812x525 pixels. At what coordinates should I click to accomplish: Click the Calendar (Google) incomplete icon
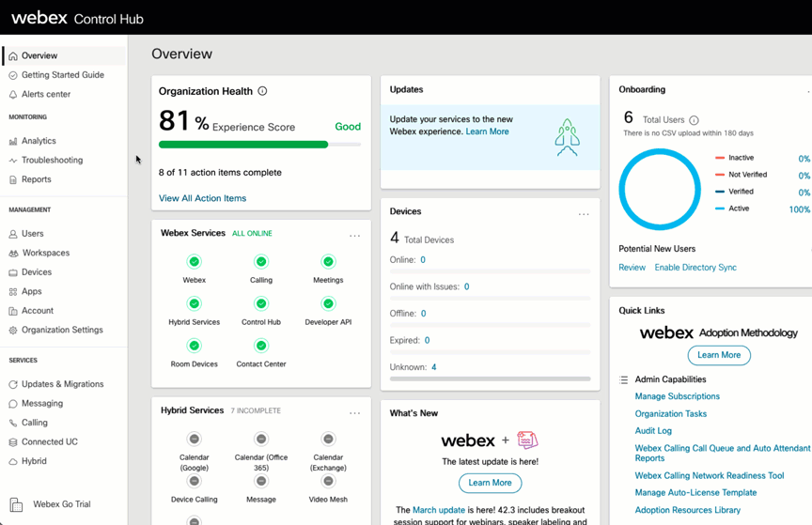pyautogui.click(x=195, y=439)
